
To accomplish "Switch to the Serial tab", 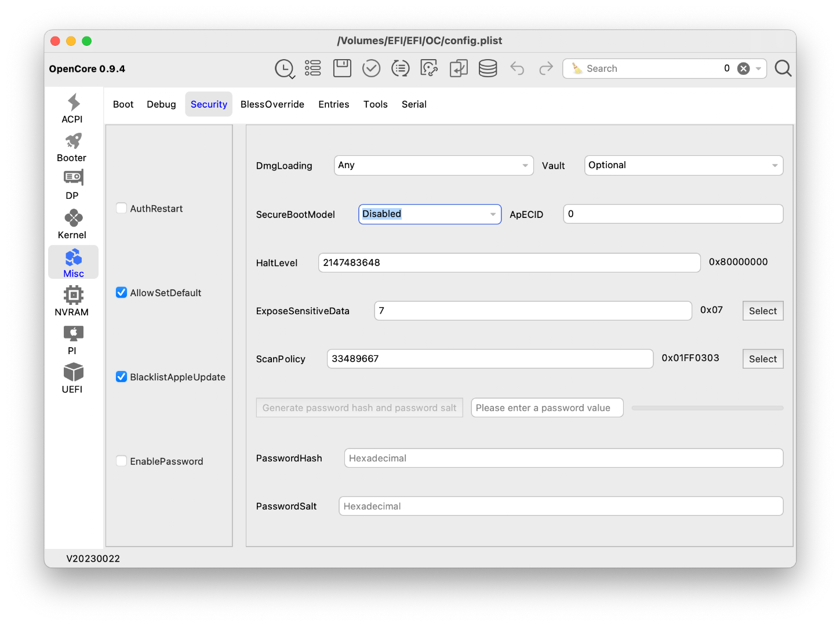I will pyautogui.click(x=414, y=104).
